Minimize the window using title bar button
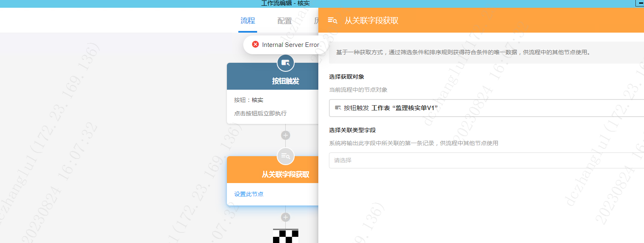This screenshot has height=243, width=644. point(640,3)
